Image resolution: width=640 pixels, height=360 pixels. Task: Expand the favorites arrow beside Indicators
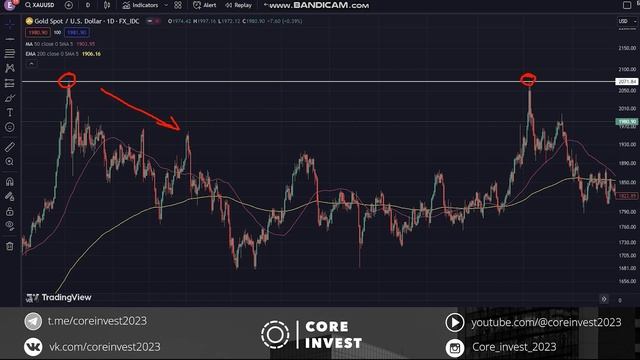tap(166, 5)
